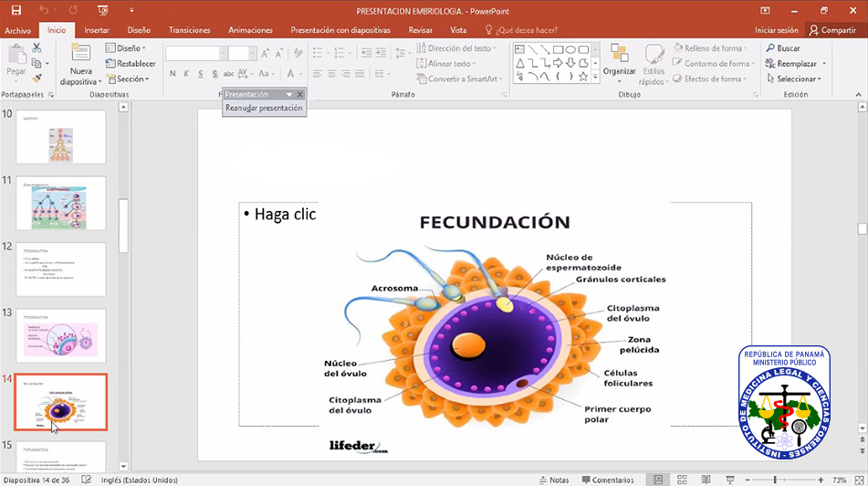This screenshot has width=868, height=486.
Task: Toggle strikethrough (abc) formatting
Action: coord(228,73)
